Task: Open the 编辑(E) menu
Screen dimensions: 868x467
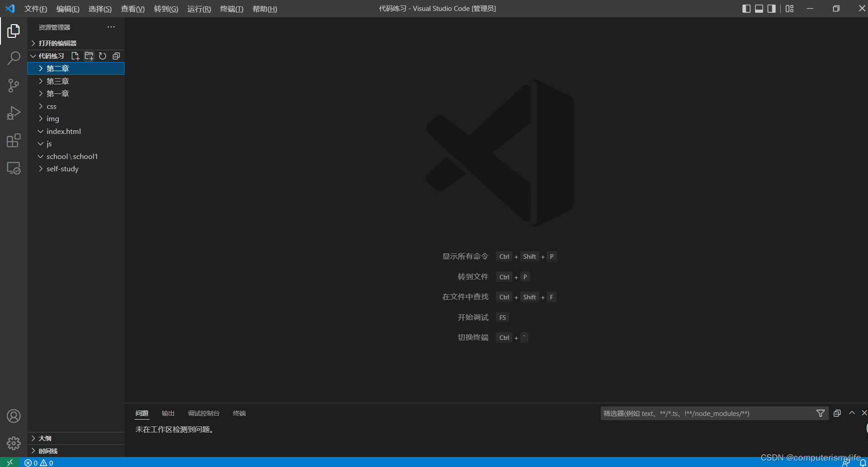Action: click(x=67, y=9)
